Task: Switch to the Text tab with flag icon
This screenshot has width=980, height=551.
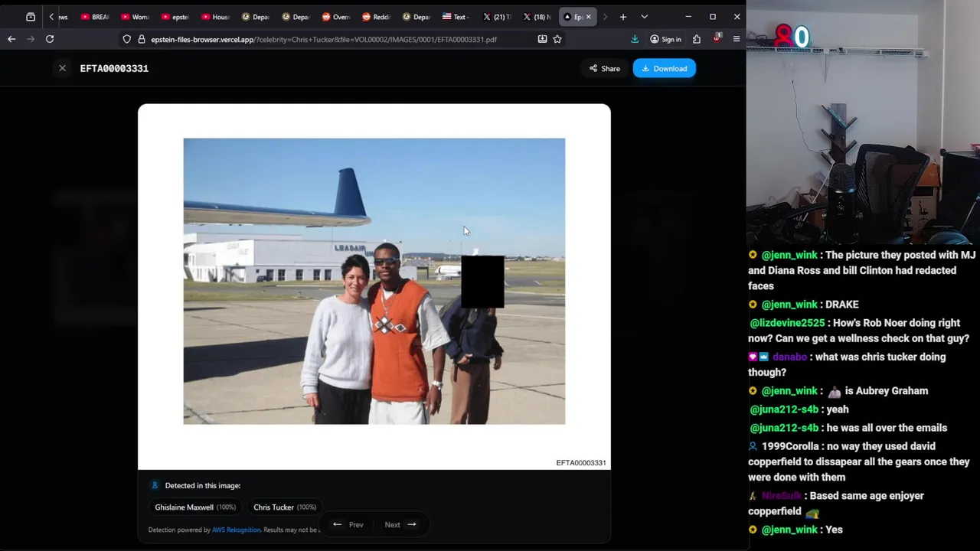Action: [456, 17]
